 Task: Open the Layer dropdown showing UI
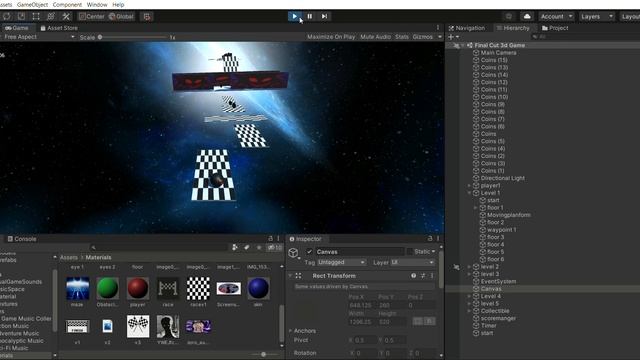[412, 262]
